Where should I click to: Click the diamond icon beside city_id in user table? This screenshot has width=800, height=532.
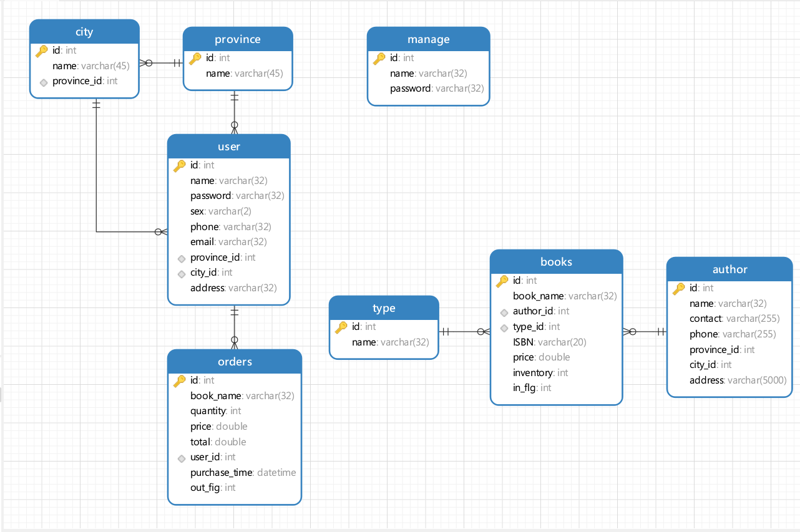(x=181, y=273)
